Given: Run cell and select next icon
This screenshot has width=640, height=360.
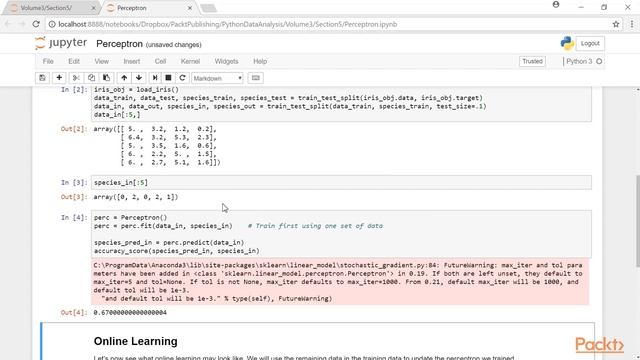Looking at the screenshot, I should coord(155,78).
